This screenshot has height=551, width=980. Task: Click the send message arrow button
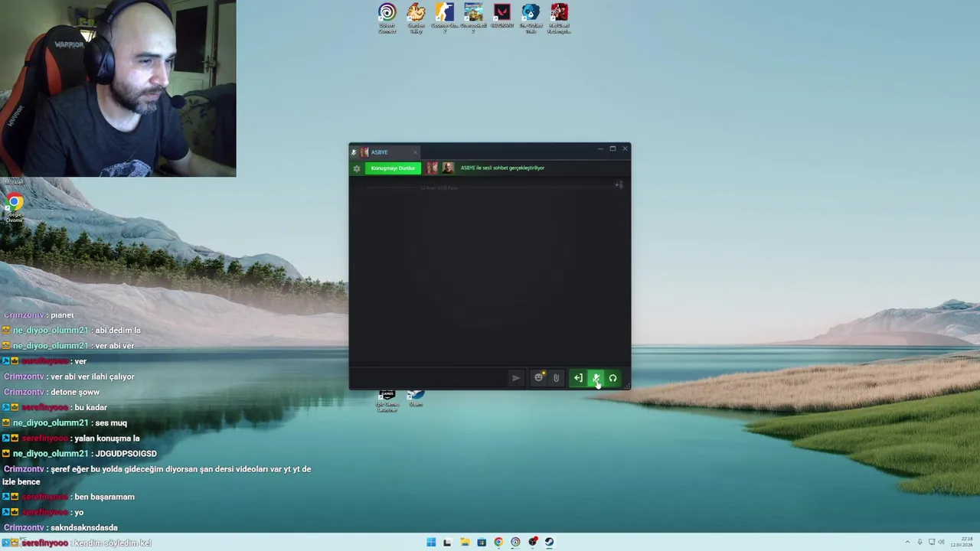click(x=516, y=378)
